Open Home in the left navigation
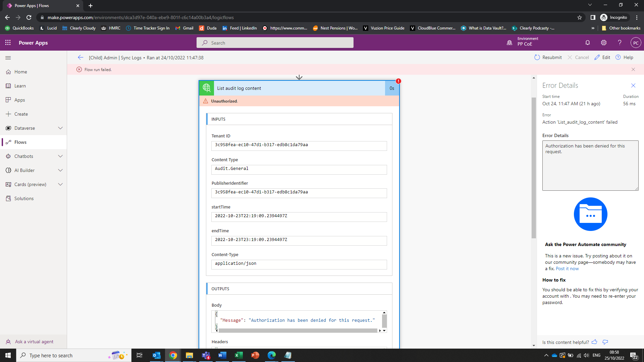The image size is (644, 362). (34, 72)
